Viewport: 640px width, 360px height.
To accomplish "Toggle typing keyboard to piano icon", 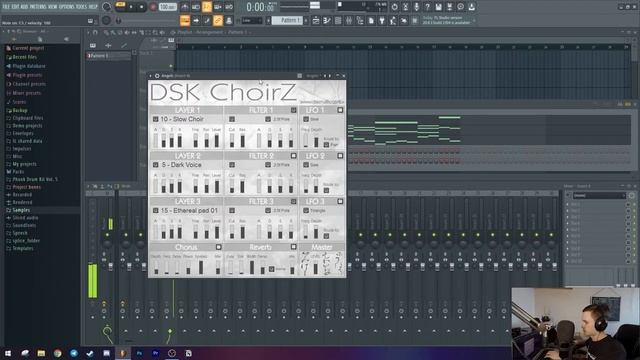I will click(184, 20).
